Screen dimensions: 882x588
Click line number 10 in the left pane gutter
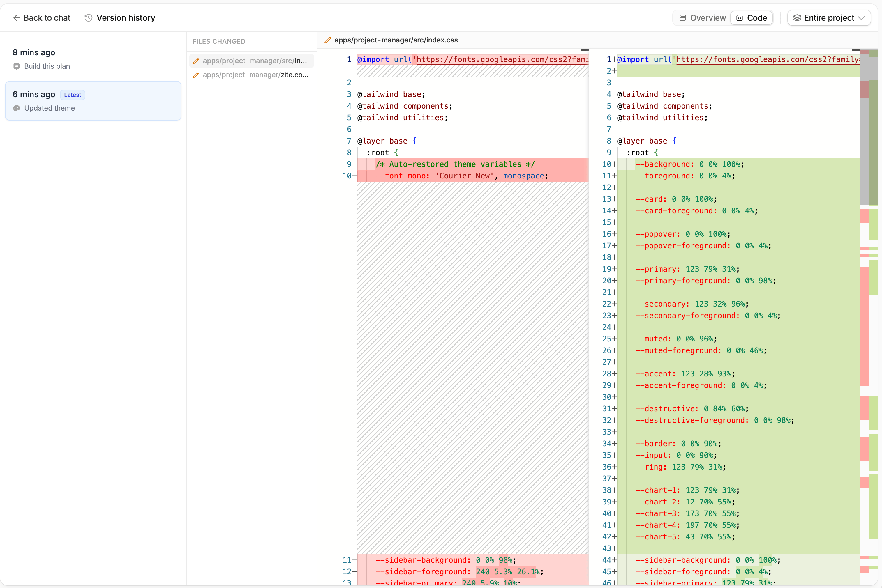pyautogui.click(x=347, y=176)
